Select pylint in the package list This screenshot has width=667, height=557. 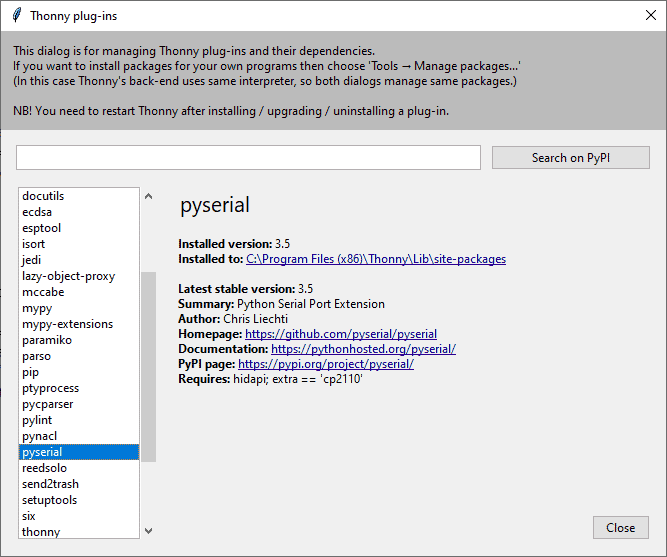click(79, 420)
